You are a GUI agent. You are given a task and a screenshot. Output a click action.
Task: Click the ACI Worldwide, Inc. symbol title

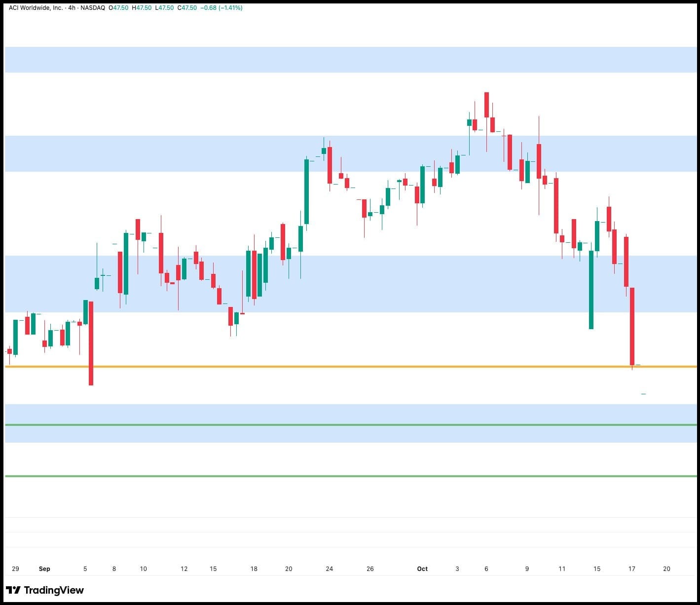(x=36, y=8)
